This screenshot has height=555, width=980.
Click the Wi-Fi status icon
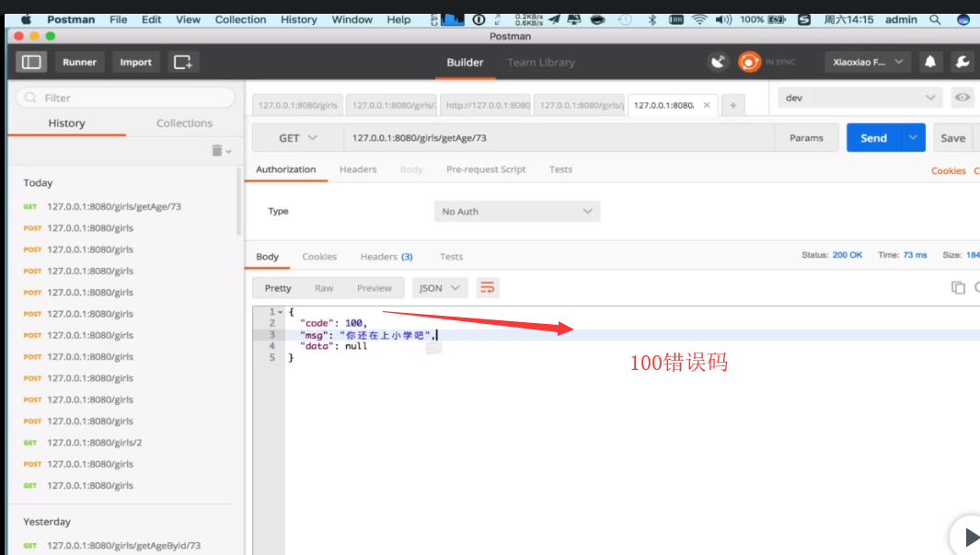click(x=699, y=19)
